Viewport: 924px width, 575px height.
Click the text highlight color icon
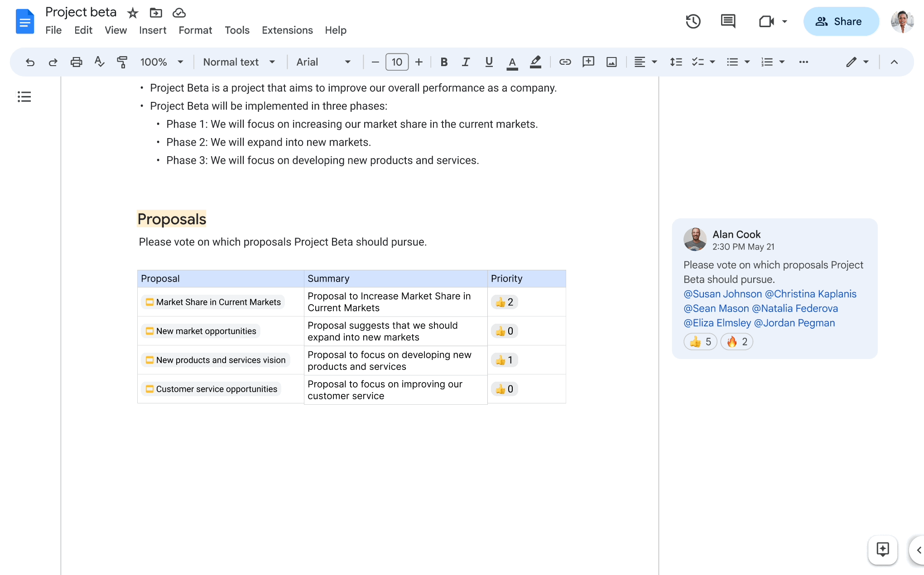pyautogui.click(x=535, y=62)
